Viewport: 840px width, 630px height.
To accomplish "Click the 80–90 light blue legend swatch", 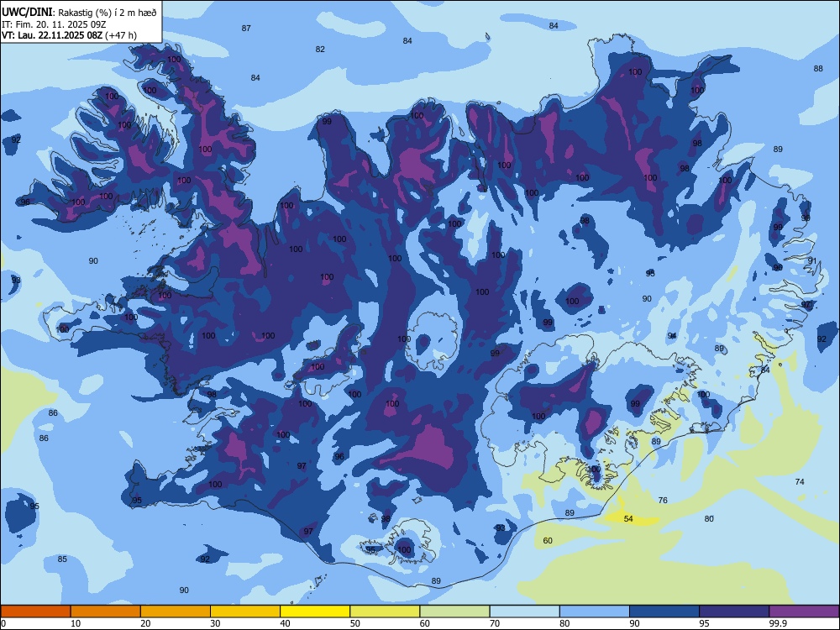I will tap(595, 612).
